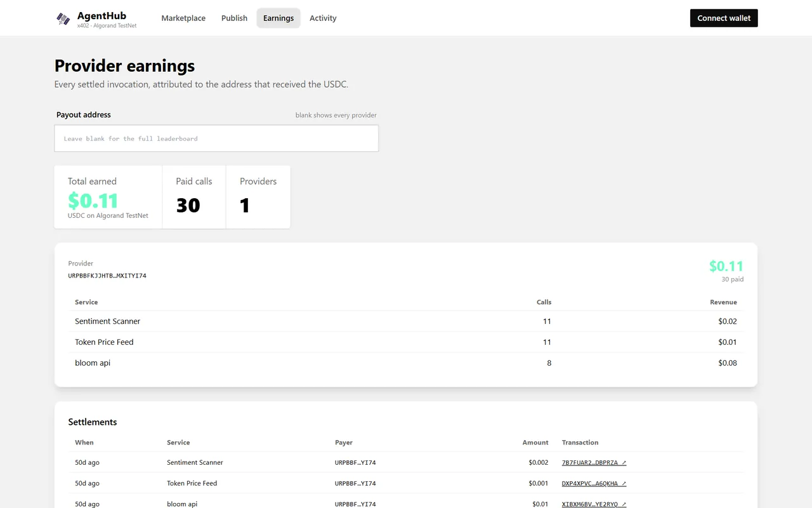Open the Marketplace tab
Screen dimensions: 812x508
point(183,18)
